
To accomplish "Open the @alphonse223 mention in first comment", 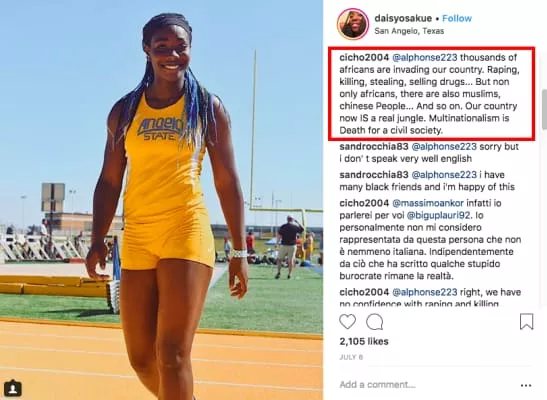I will [425, 57].
